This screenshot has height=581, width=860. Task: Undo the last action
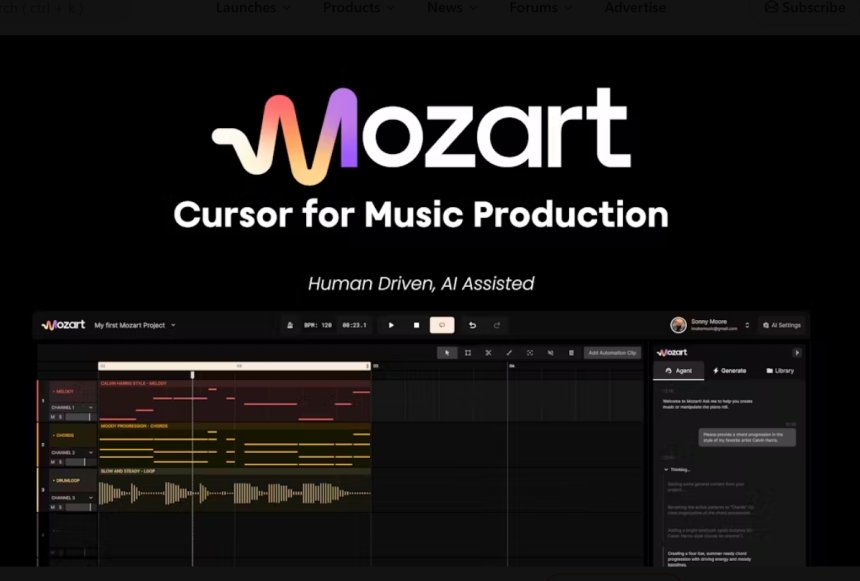[x=472, y=325]
